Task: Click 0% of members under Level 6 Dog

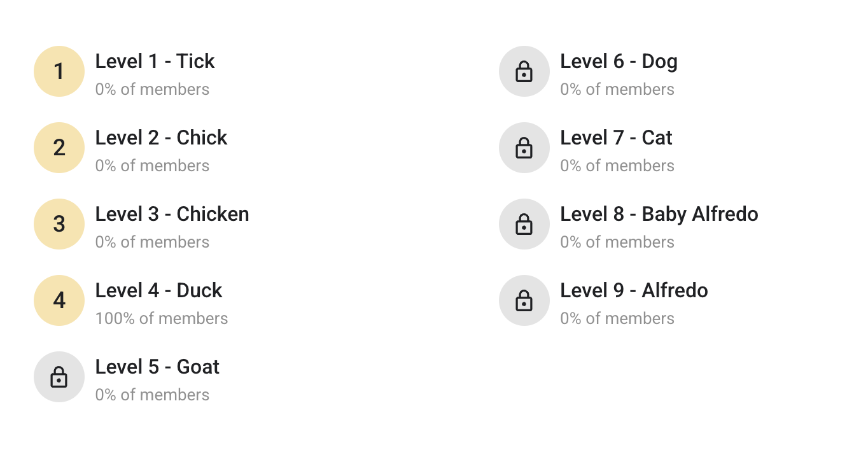Action: [x=617, y=89]
